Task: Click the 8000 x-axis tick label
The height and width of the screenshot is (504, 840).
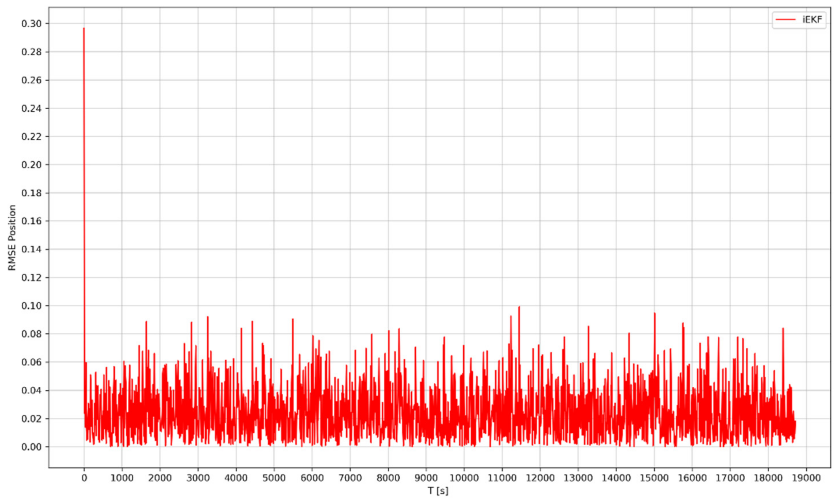Action: [388, 478]
